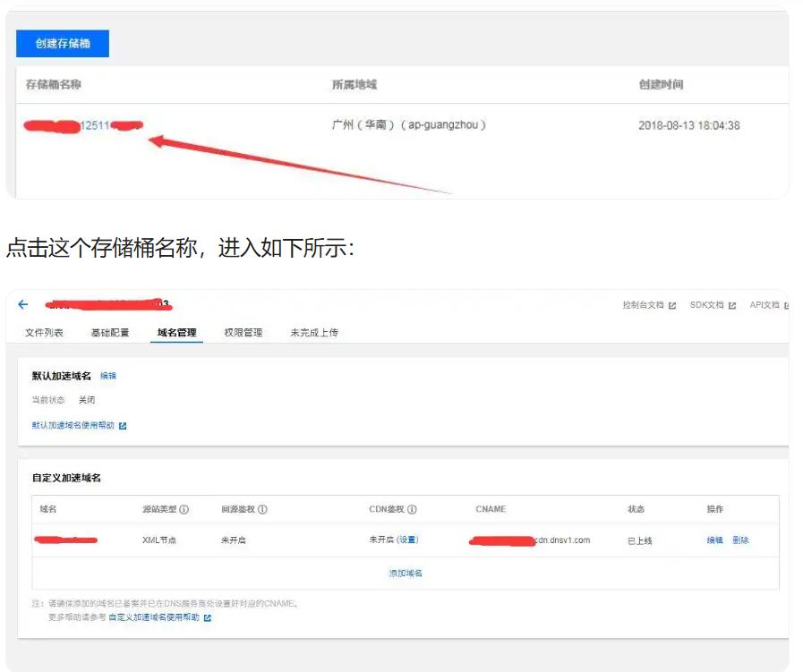Screen dimensions: 803x672
Task: Click the 添加域名 link
Action: (x=405, y=574)
